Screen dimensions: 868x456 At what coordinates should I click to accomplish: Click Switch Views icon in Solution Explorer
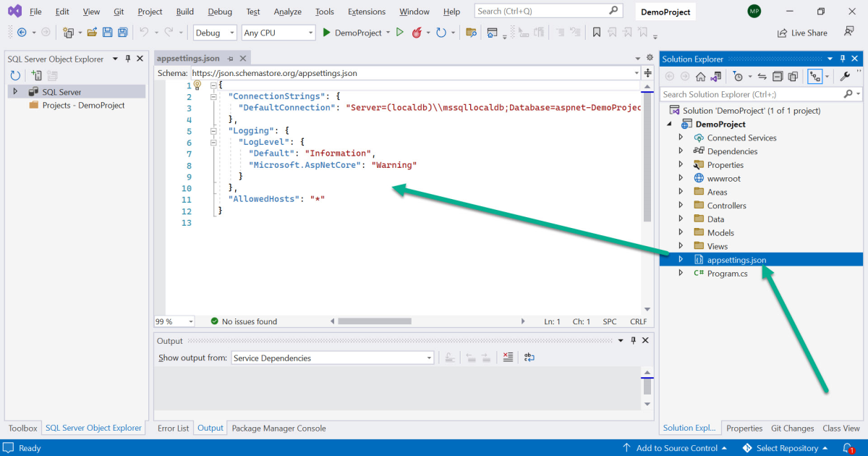coord(715,76)
